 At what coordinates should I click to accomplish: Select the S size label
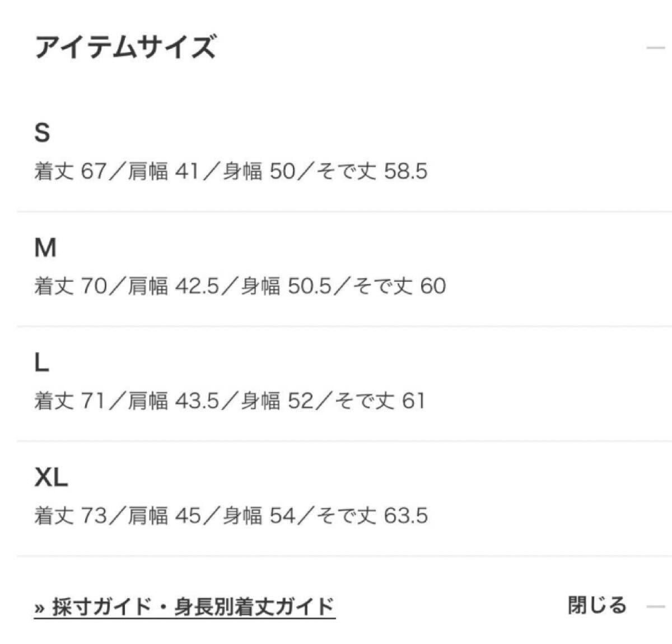pyautogui.click(x=42, y=133)
